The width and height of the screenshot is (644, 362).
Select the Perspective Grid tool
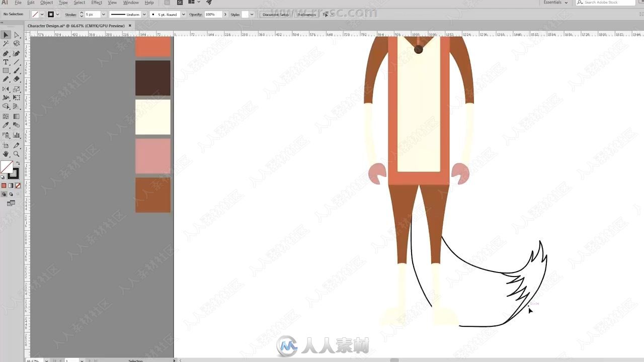tap(16, 106)
